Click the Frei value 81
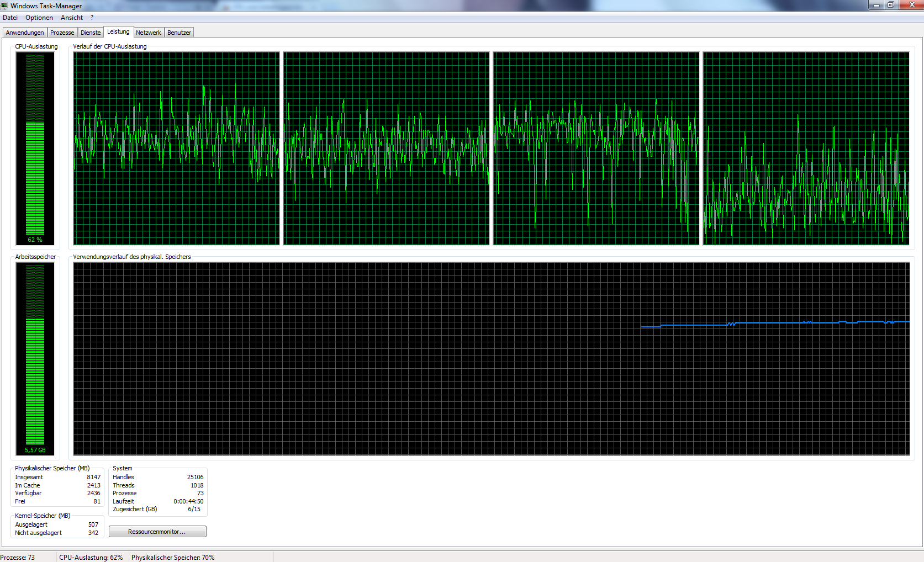924x562 pixels. 97,501
